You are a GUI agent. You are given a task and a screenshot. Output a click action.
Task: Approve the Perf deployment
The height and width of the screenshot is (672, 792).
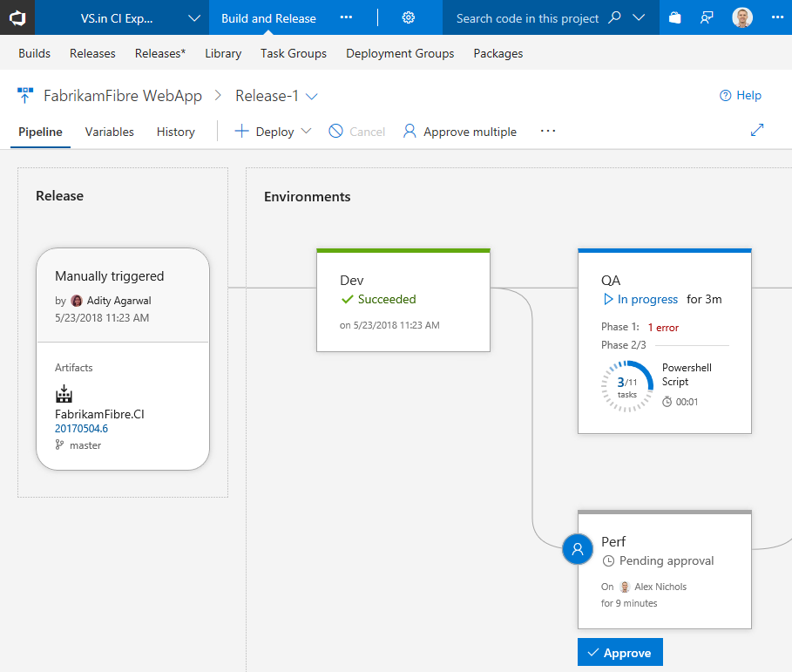pos(619,651)
